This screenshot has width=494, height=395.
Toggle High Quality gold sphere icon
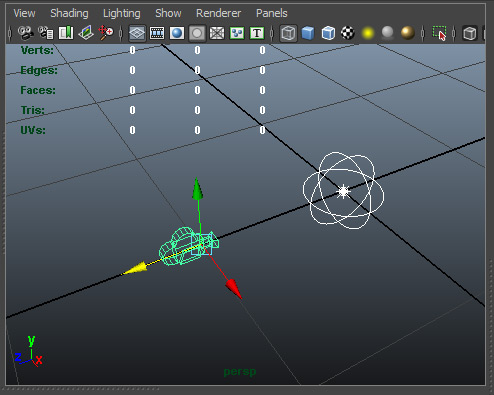coord(407,33)
